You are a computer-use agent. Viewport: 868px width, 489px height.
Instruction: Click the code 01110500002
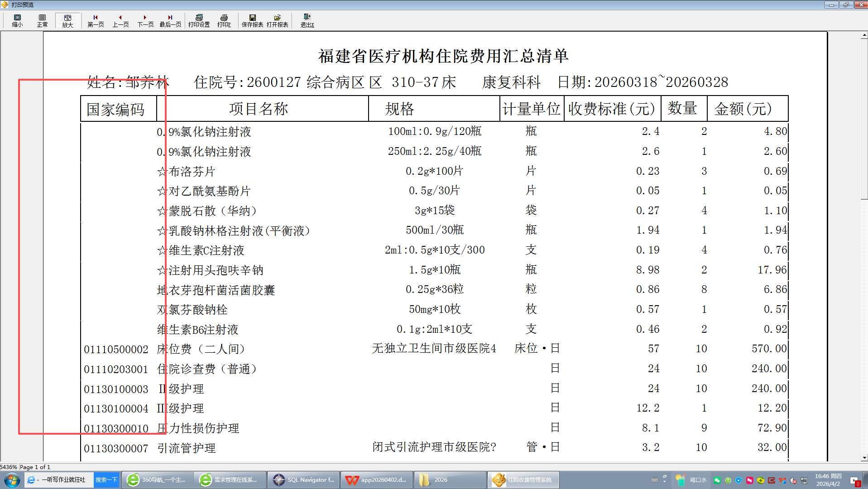coord(116,350)
